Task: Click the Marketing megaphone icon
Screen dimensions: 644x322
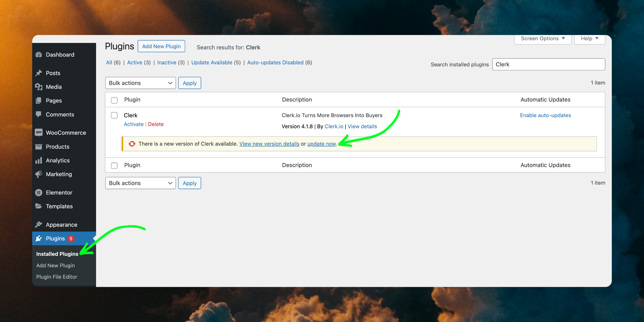Action: [39, 174]
